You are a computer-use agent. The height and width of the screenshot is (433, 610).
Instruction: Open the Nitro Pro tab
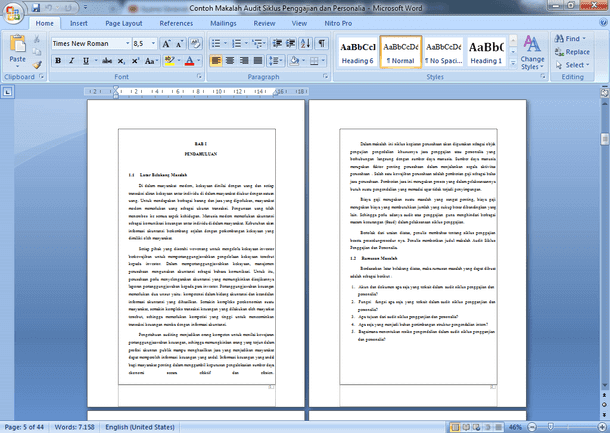click(x=338, y=23)
